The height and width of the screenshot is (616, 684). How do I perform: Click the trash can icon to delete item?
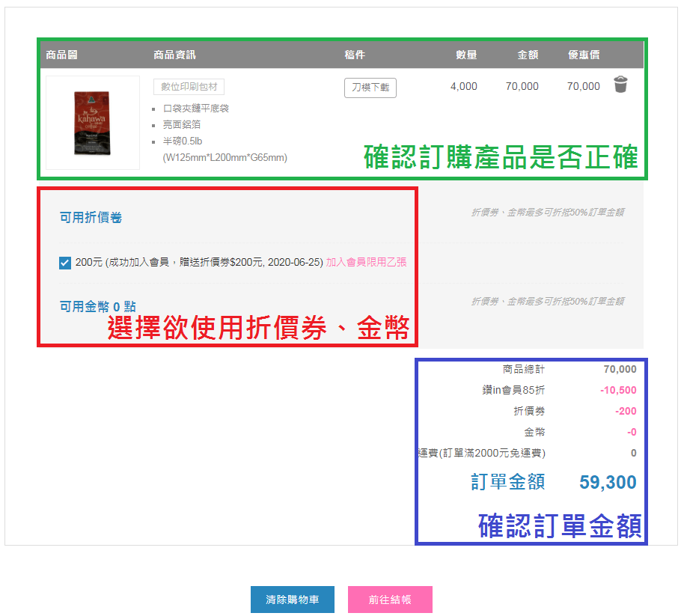(x=620, y=86)
